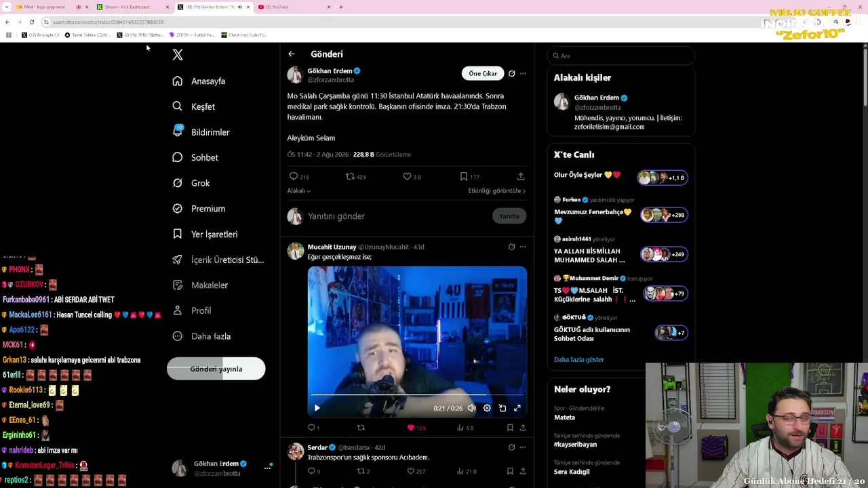
Task: Open more options on main post
Action: click(523, 73)
